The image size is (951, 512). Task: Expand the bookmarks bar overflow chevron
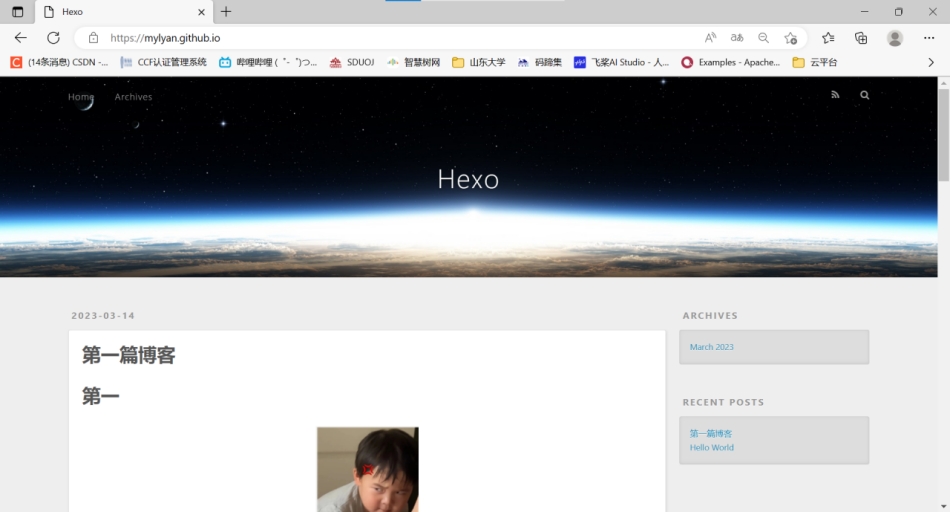click(x=931, y=62)
